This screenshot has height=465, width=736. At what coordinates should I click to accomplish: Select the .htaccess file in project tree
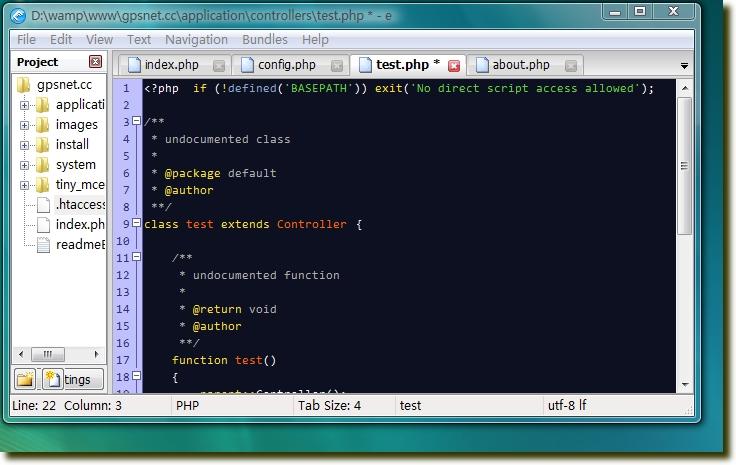pyautogui.click(x=79, y=204)
